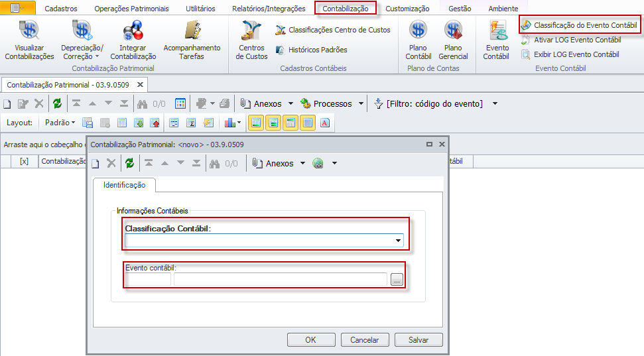Open Acompanhamento Tarefas
The height and width of the screenshot is (356, 644).
[x=192, y=40]
